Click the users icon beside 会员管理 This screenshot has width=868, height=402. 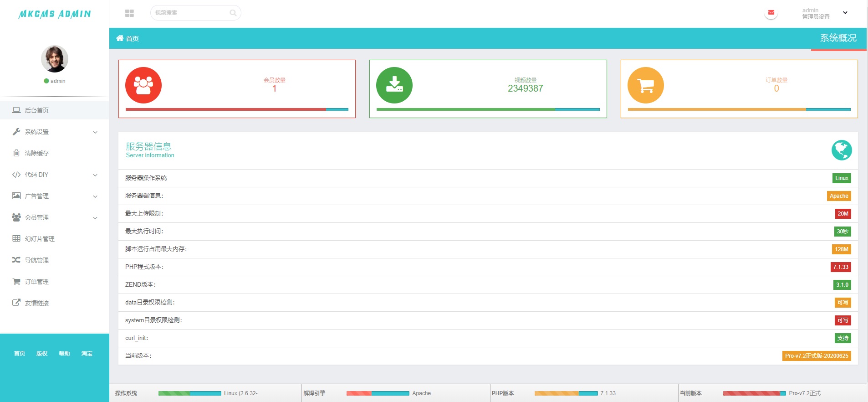tap(16, 217)
